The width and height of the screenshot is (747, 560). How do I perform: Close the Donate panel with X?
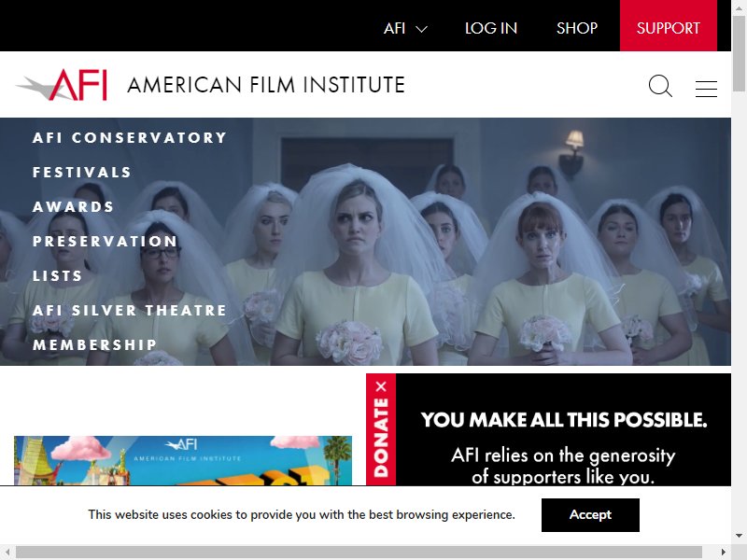(x=381, y=386)
